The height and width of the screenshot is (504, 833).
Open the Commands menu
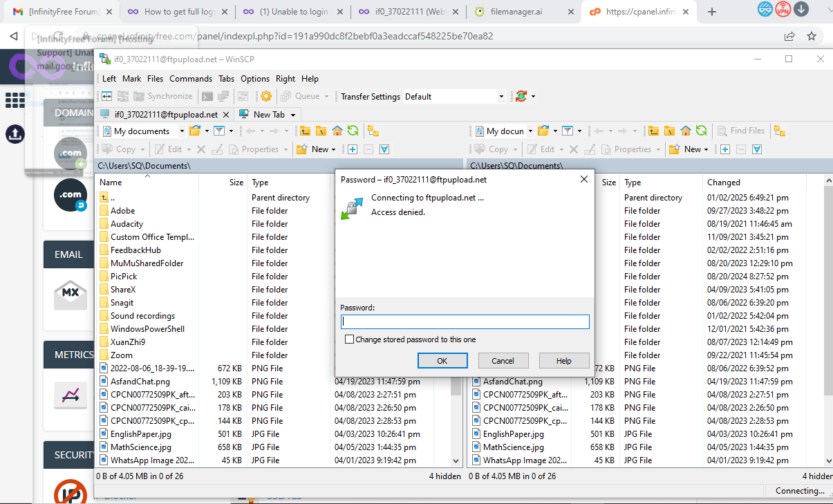191,79
